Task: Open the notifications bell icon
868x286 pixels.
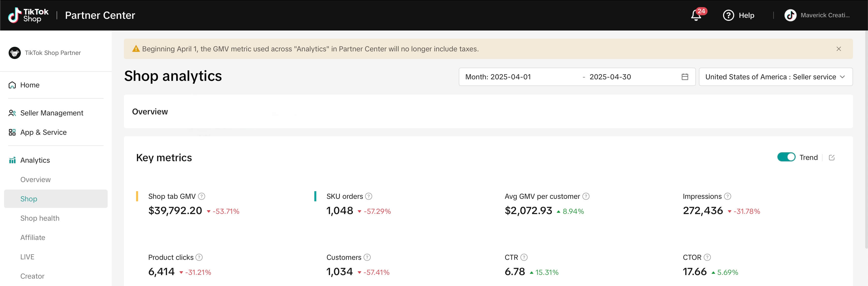Action: pos(696,15)
